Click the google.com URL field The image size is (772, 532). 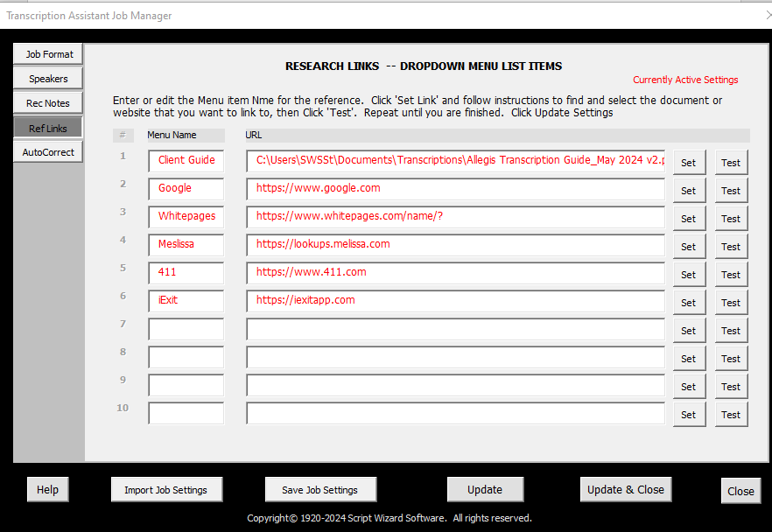(x=455, y=189)
